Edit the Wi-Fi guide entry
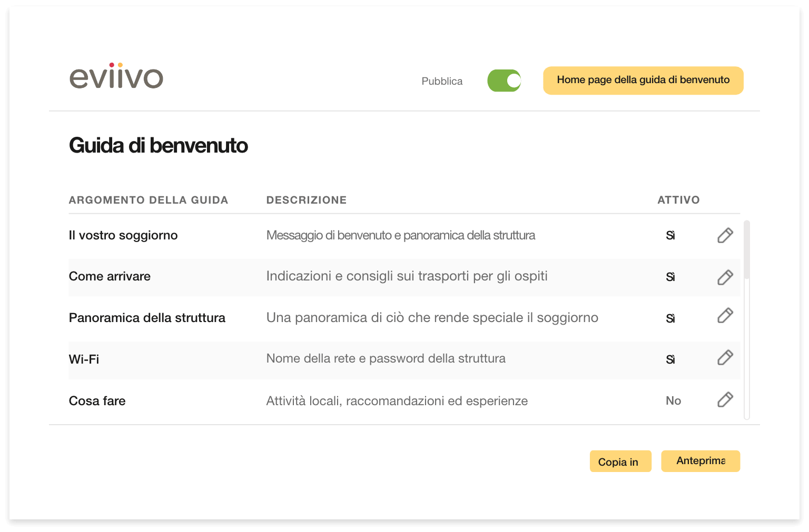Screen dimensions: 809x532 pos(725,357)
